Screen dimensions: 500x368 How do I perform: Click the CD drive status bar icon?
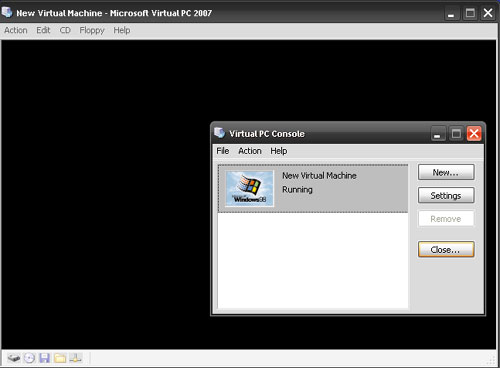(x=29, y=358)
